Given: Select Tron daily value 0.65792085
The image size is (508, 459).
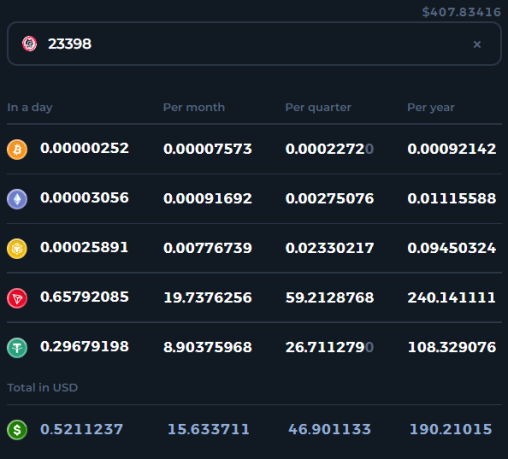Looking at the screenshot, I should (84, 297).
